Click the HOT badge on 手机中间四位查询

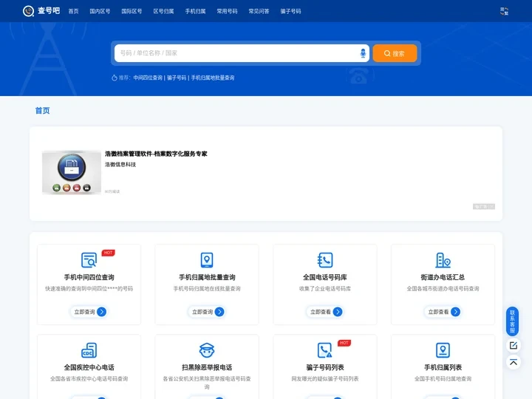(x=108, y=253)
